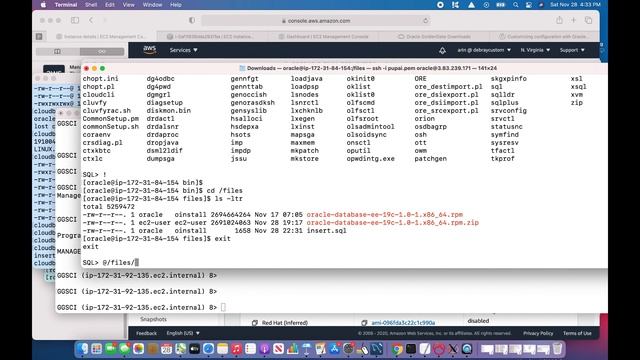Click the menu bar clock Sat Nov 28
Screen dimensions: 640x360
(x=575, y=5)
